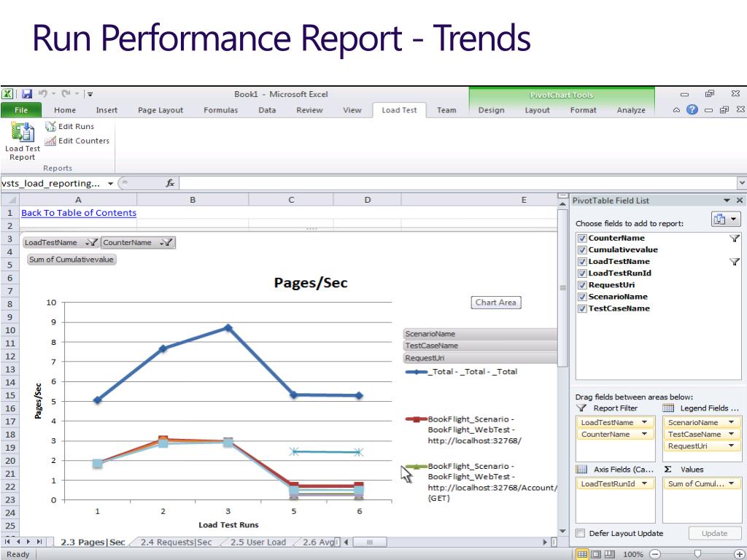Click LoadTestName filter funnel icon in field list
Viewport: 747px width, 560px height.
point(734,262)
